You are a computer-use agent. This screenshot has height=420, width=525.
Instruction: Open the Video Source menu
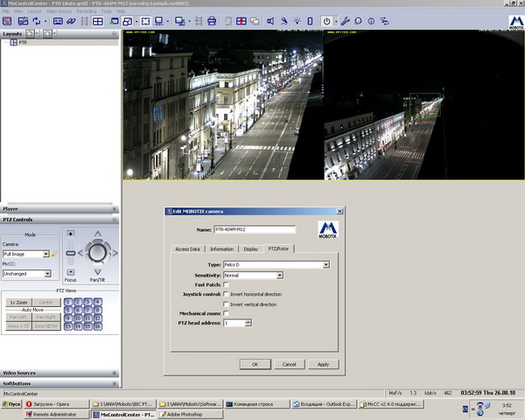[59, 11]
